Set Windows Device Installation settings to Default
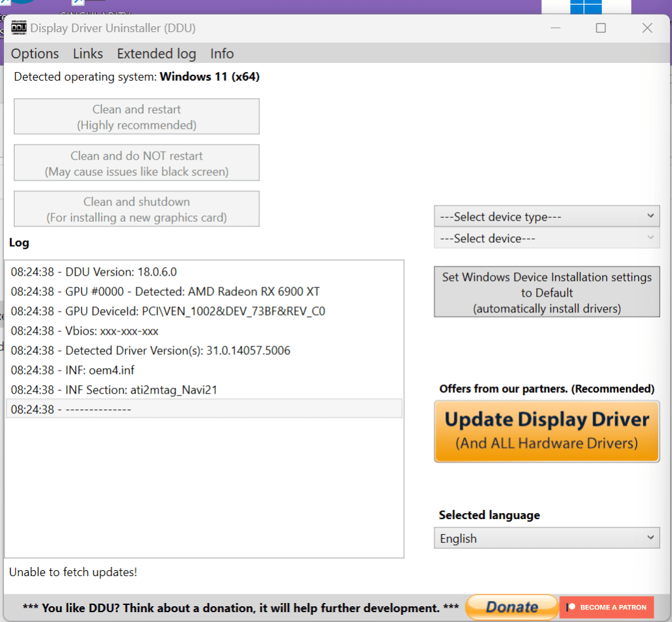Image resolution: width=672 pixels, height=622 pixels. (547, 292)
